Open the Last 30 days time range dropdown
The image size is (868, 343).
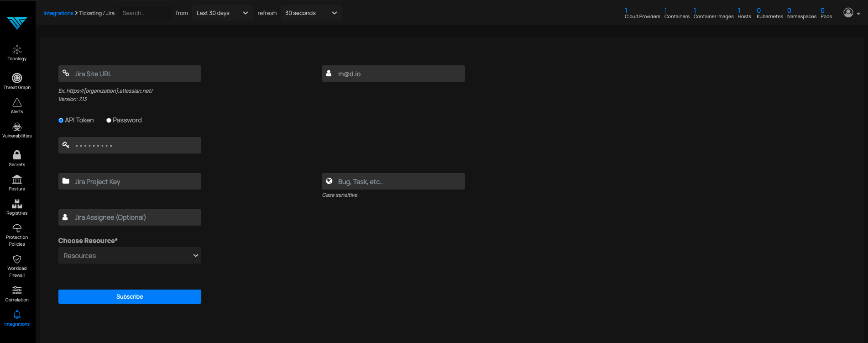point(222,13)
